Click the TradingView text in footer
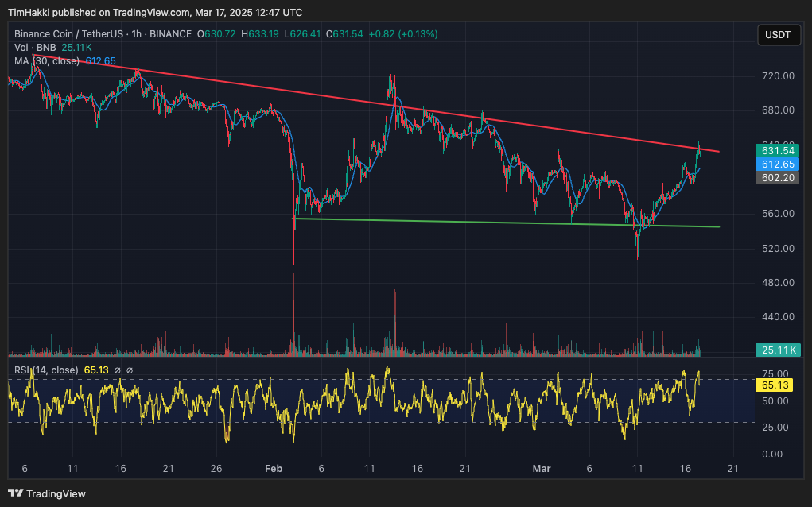This screenshot has width=812, height=507. (56, 493)
